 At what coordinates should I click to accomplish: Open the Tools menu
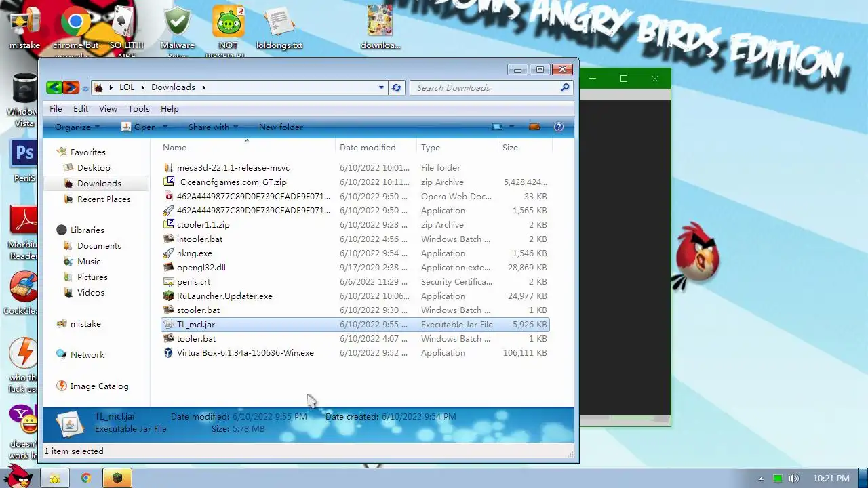[139, 108]
